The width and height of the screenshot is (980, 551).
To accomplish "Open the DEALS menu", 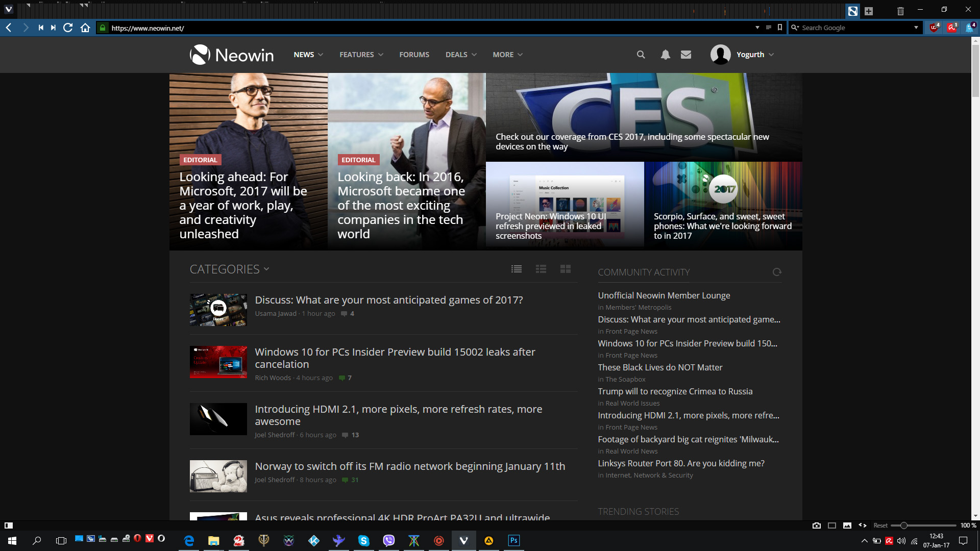I will coord(461,55).
